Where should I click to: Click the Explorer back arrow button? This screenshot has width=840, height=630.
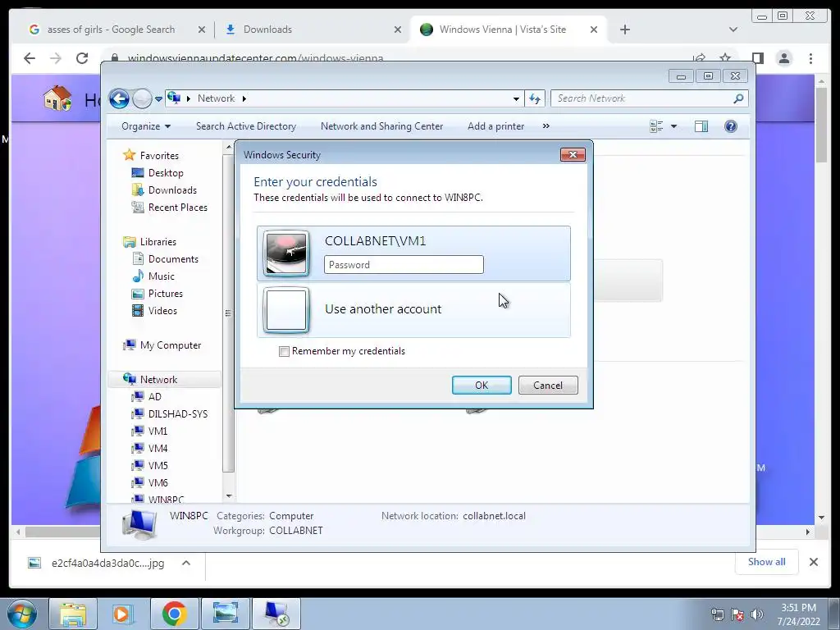tap(119, 98)
